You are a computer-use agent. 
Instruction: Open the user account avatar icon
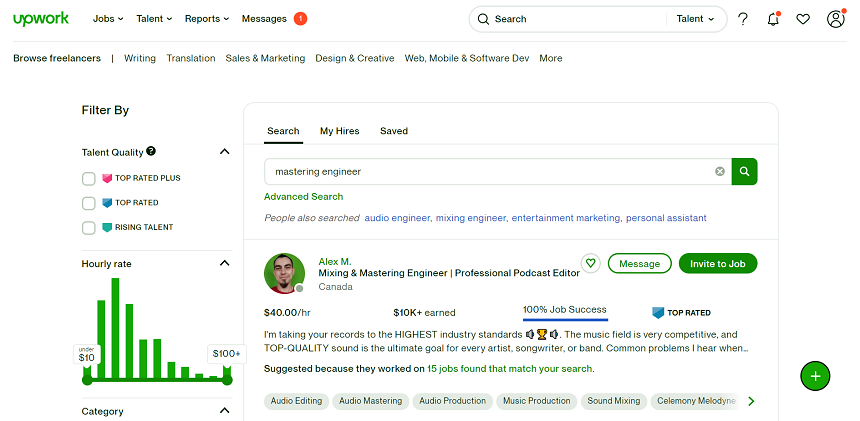point(836,19)
